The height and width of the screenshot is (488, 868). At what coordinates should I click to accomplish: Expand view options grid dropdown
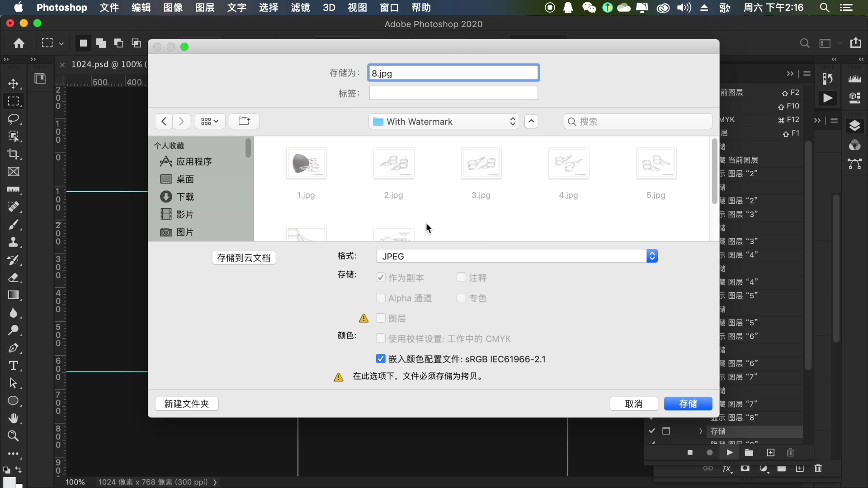click(x=210, y=121)
